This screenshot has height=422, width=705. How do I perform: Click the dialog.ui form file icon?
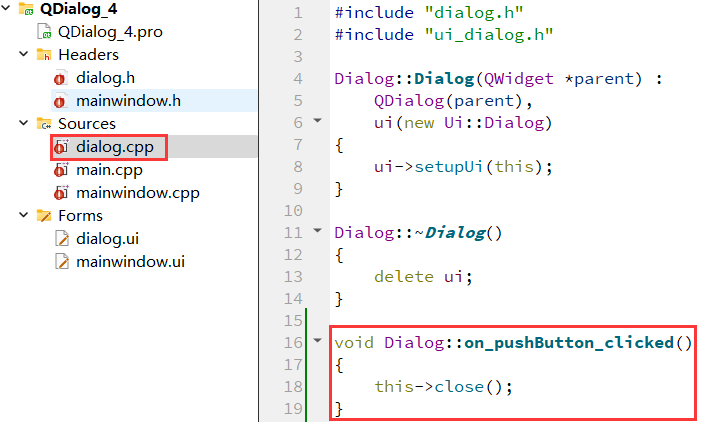62,238
